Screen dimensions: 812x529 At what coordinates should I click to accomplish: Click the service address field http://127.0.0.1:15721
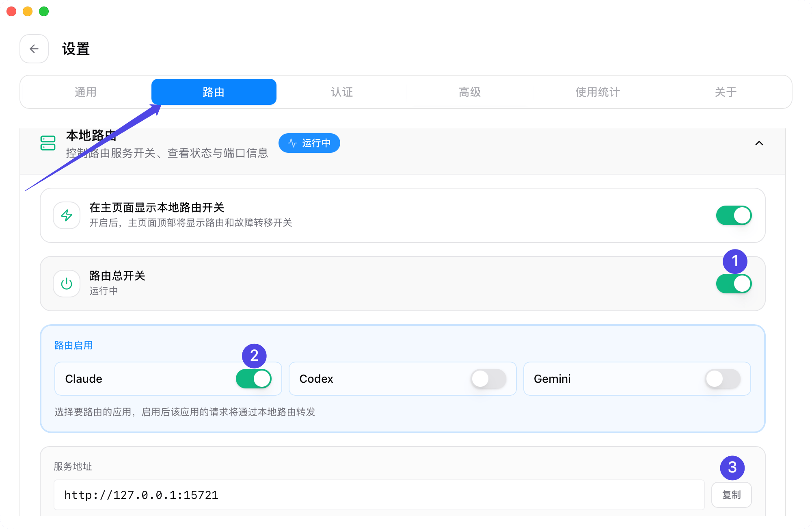click(379, 495)
